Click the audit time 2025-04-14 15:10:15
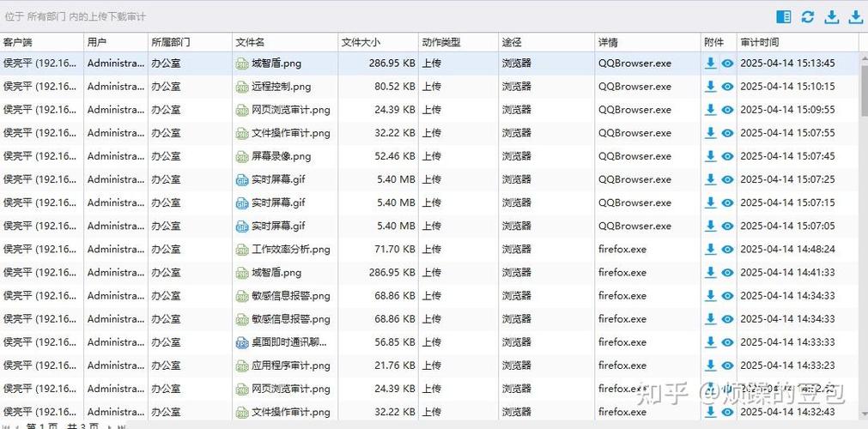Viewport: 868px width, 429px height. [x=787, y=87]
